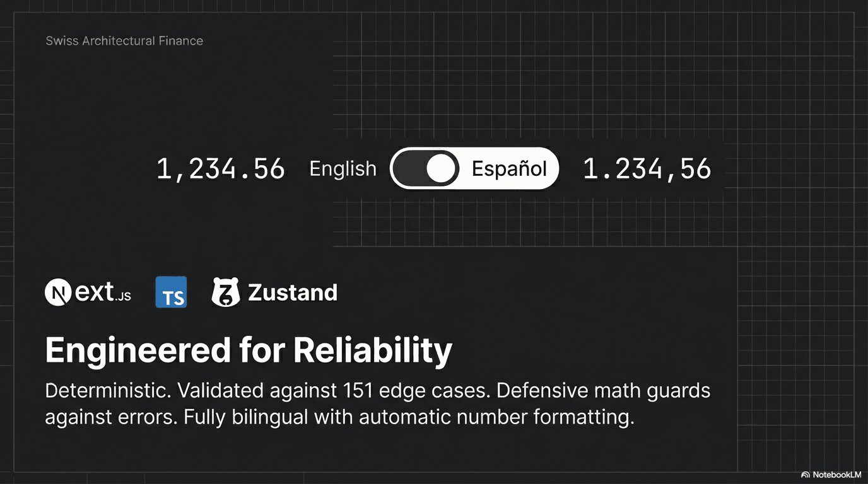
Task: Click the "Swiss Architectural Finance" header text
Action: pyautogui.click(x=124, y=41)
